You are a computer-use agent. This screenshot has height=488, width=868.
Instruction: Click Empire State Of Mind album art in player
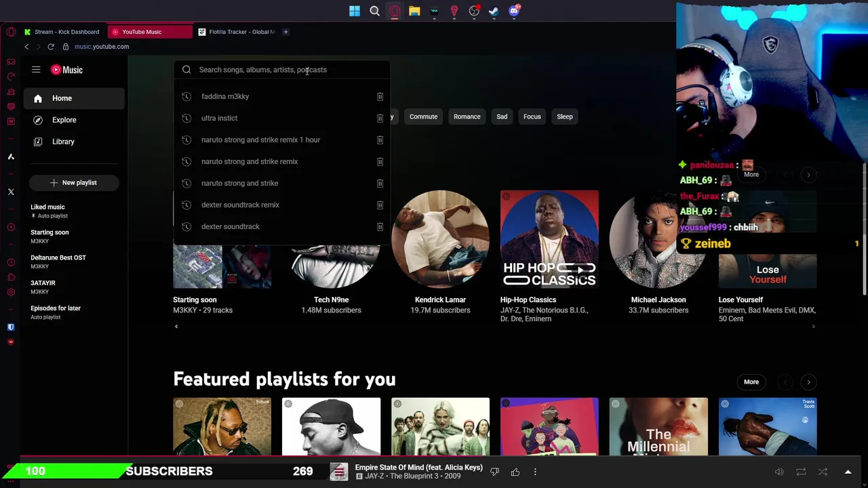click(339, 472)
